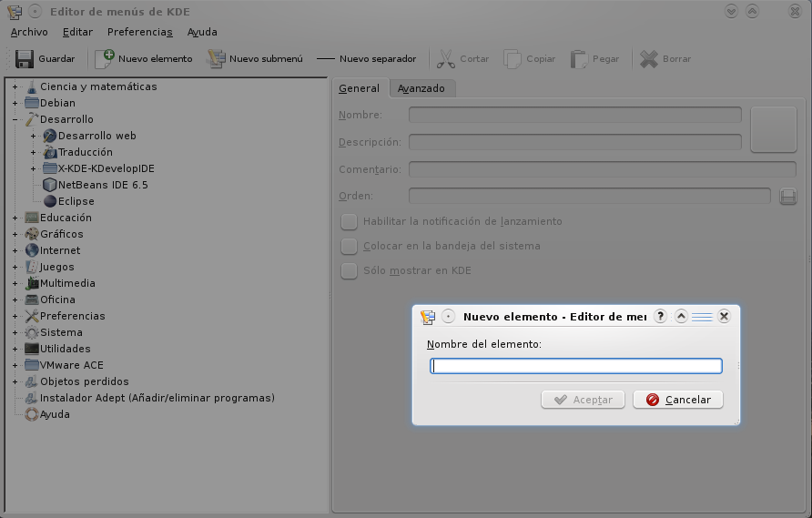Shade the Nuevo elemento dialog with up-arrow button
The height and width of the screenshot is (518, 812).
tap(681, 316)
